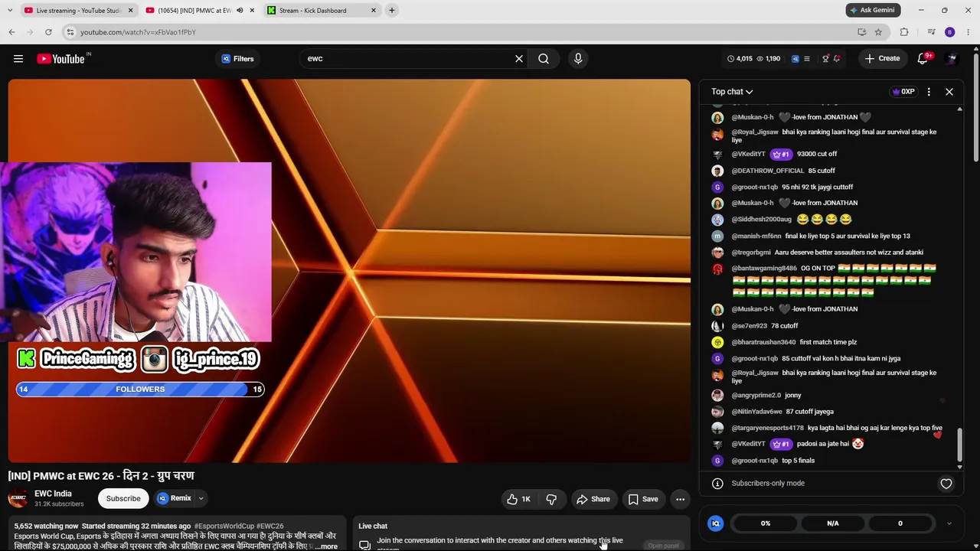
Task: Open the EWC India channel avatar
Action: (x=18, y=498)
